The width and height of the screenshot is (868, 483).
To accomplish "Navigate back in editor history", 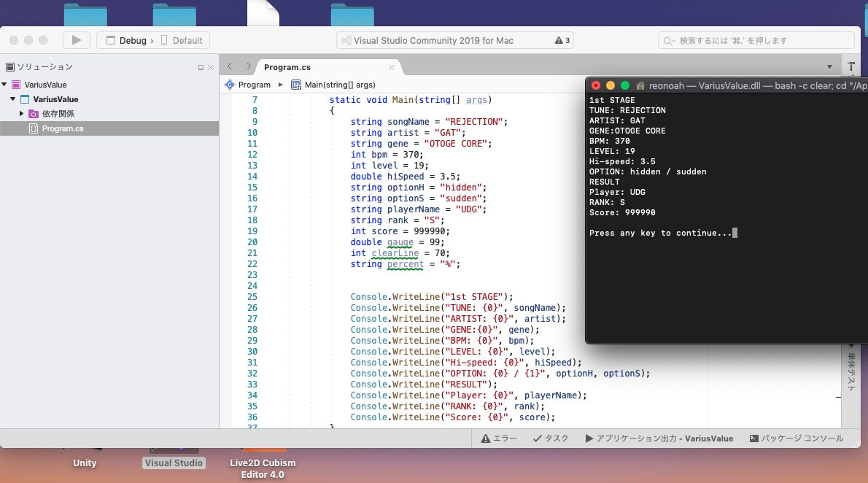I will (230, 66).
